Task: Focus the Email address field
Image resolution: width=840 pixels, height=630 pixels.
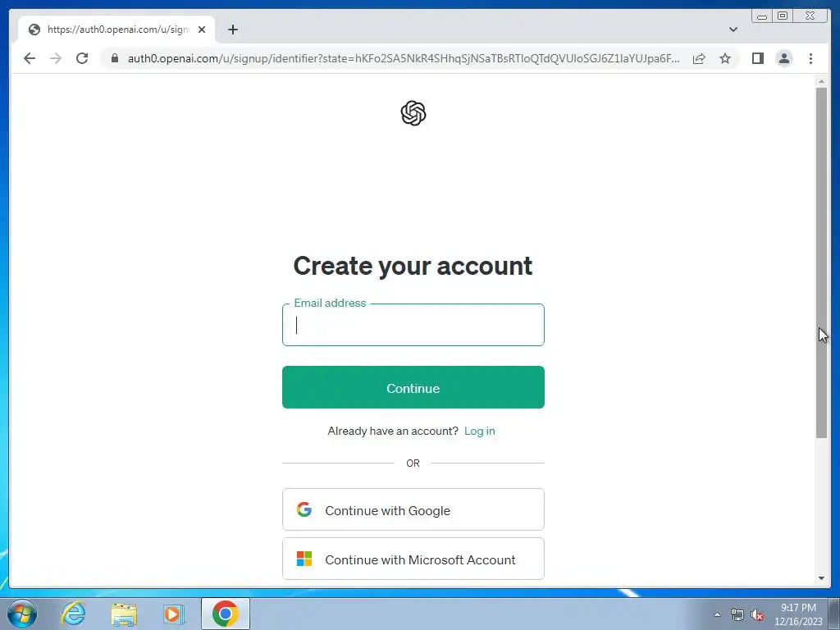Action: point(413,325)
